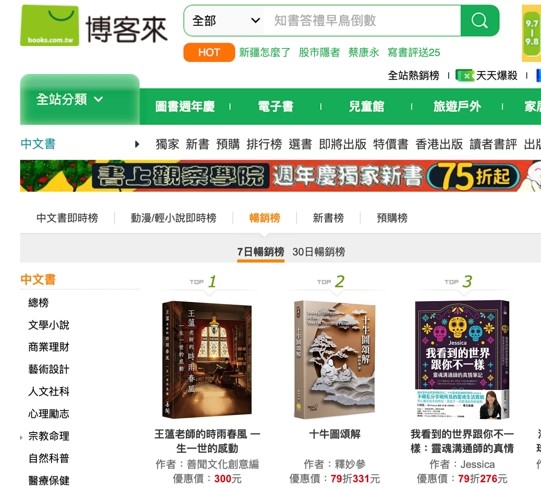Open the TOP 1 王蘊老師 book cover

pyautogui.click(x=207, y=360)
